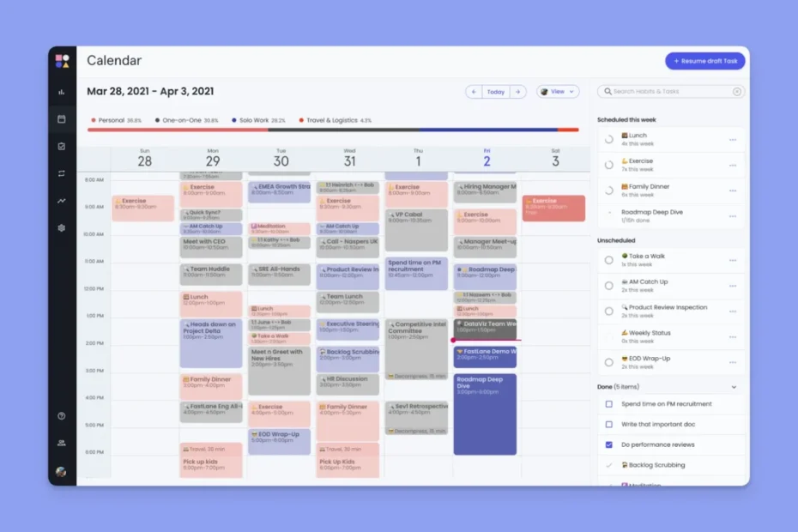The image size is (798, 532).
Task: Open the settings gear in left sidebar
Action: pyautogui.click(x=62, y=228)
